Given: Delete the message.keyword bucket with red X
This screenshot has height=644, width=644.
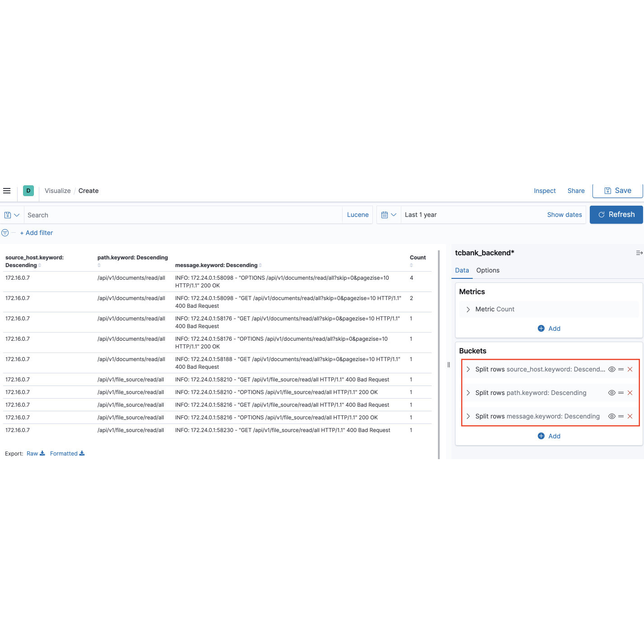Looking at the screenshot, I should pos(630,416).
